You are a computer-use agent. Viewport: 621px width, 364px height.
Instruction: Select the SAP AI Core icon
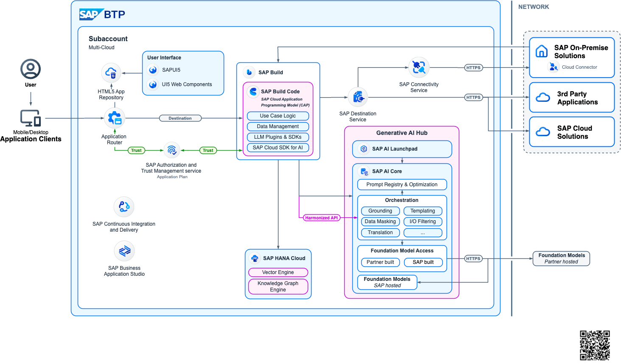coord(363,171)
